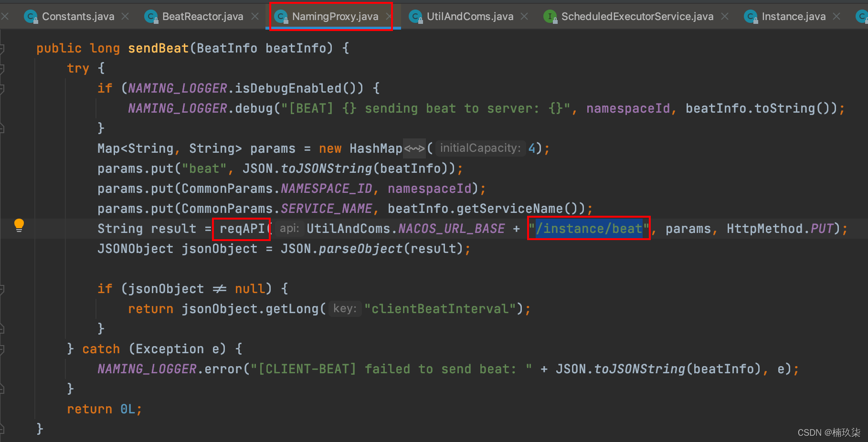The width and height of the screenshot is (868, 442).
Task: Click the error method call on NAMING_LOGGER
Action: coord(223,369)
